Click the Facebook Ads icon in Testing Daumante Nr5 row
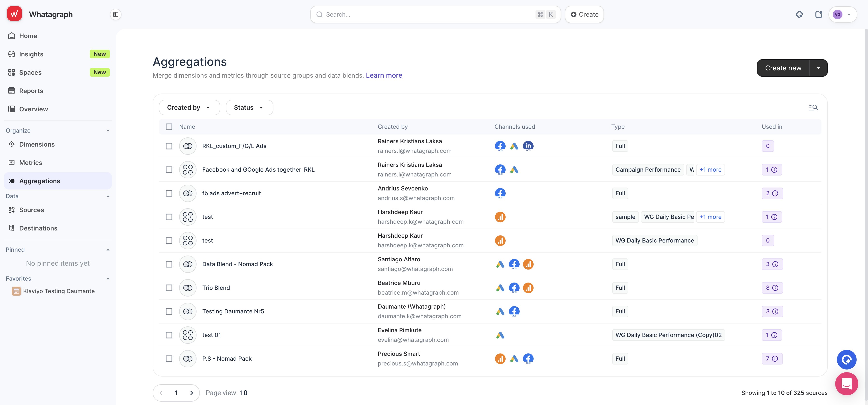The height and width of the screenshot is (405, 868). click(514, 311)
